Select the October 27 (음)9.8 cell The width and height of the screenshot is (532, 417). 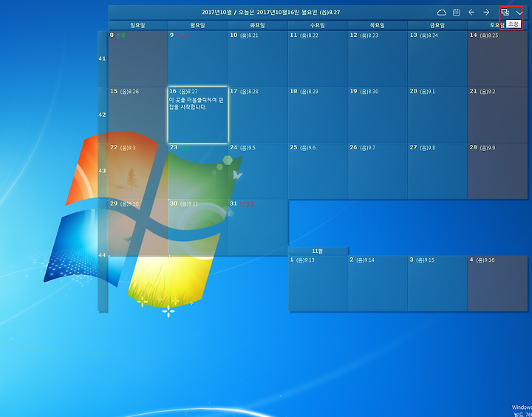pos(437,171)
